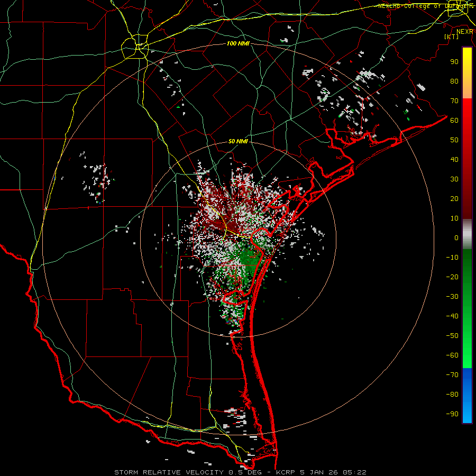Click the -30 scale label
The height and width of the screenshot is (476, 476).
pos(452,297)
